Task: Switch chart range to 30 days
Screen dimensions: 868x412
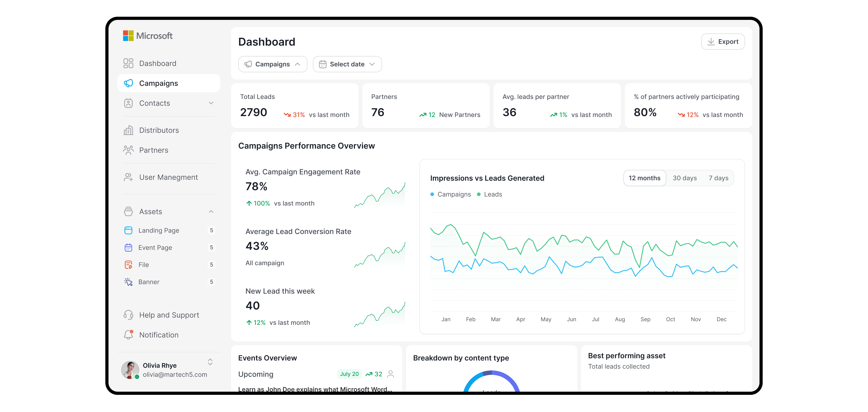Action: (x=684, y=178)
